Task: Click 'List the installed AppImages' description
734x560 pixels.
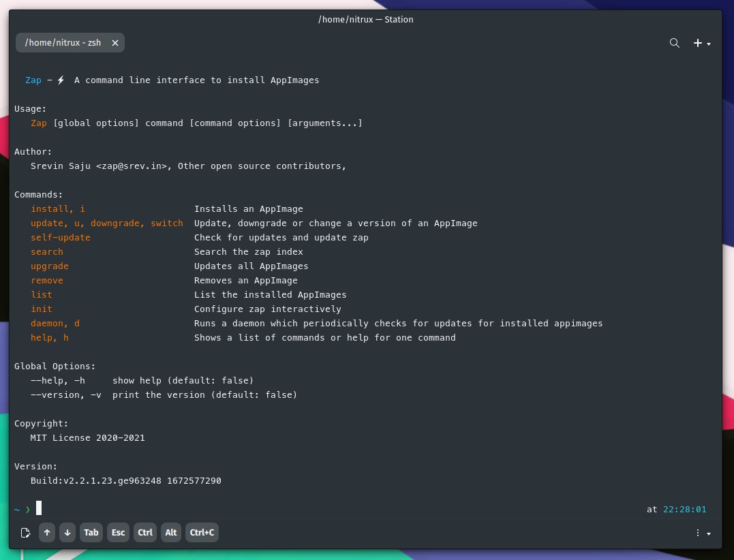Action: pyautogui.click(x=271, y=295)
